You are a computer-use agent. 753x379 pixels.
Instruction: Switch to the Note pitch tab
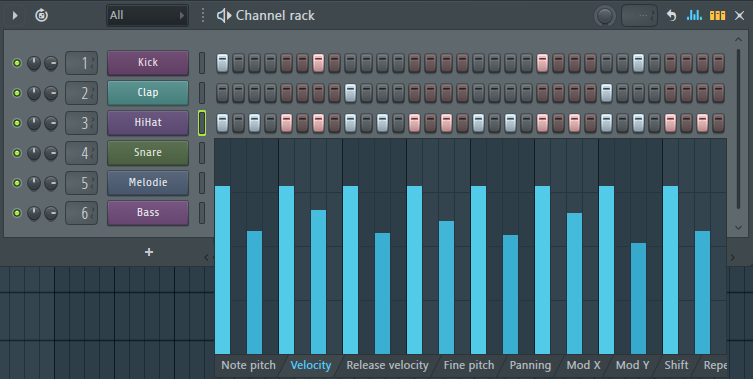point(248,365)
